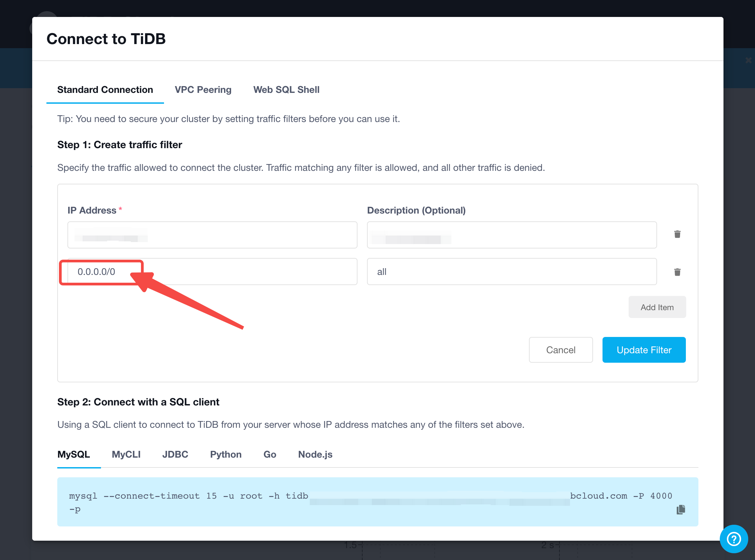Open the help chat bubble

coord(734,539)
